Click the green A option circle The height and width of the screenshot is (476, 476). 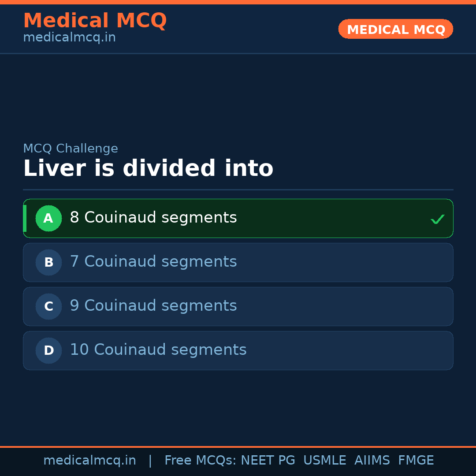[x=48, y=218]
